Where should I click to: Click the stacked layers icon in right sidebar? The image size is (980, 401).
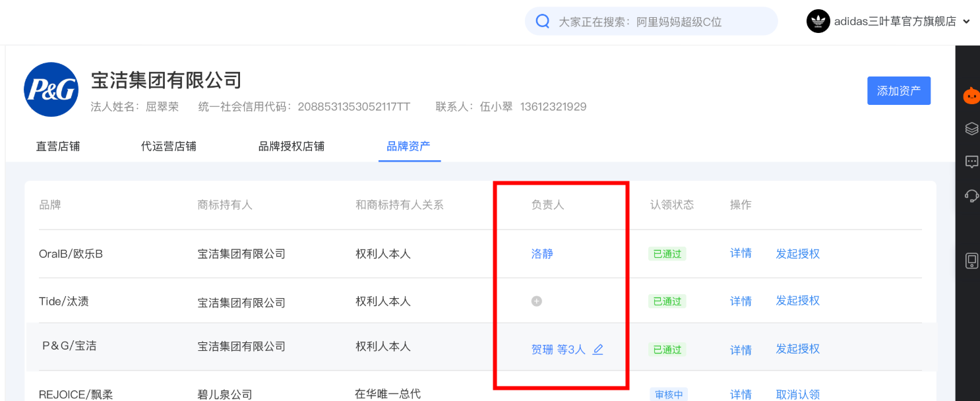click(x=971, y=129)
